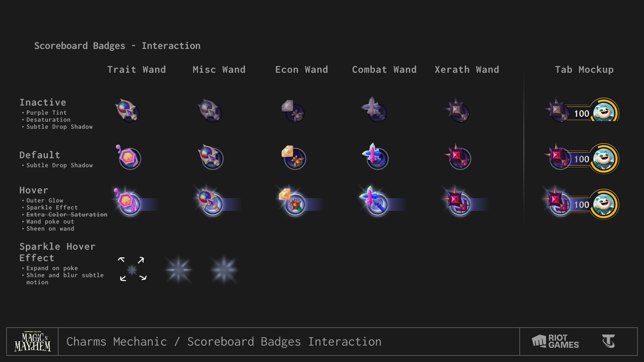Select the inactive Misc Wand badge
This screenshot has width=644, height=362.
[210, 111]
